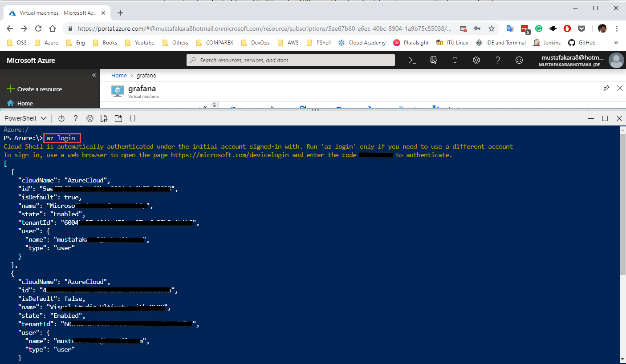This screenshot has height=364, width=626.
Task: Click the Microsoft Azure logo text
Action: click(31, 61)
